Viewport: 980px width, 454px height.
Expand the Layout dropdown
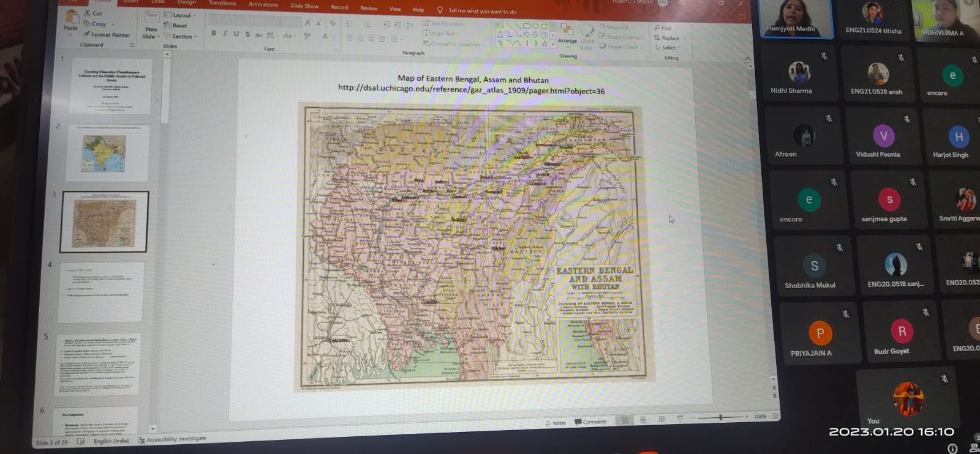click(x=181, y=15)
